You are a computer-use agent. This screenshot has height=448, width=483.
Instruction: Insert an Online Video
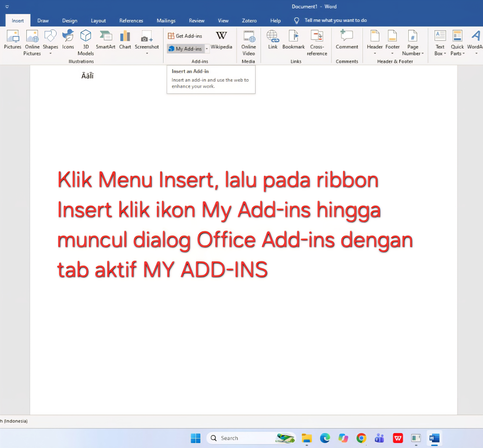click(249, 43)
